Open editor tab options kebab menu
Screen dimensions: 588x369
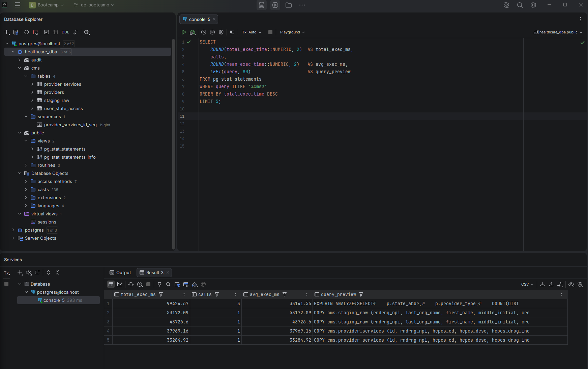tap(581, 19)
